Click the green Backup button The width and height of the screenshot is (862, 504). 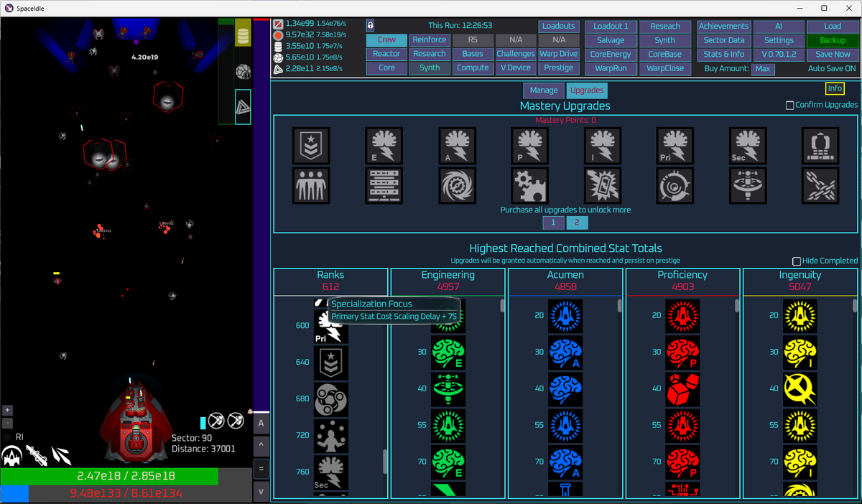[833, 40]
